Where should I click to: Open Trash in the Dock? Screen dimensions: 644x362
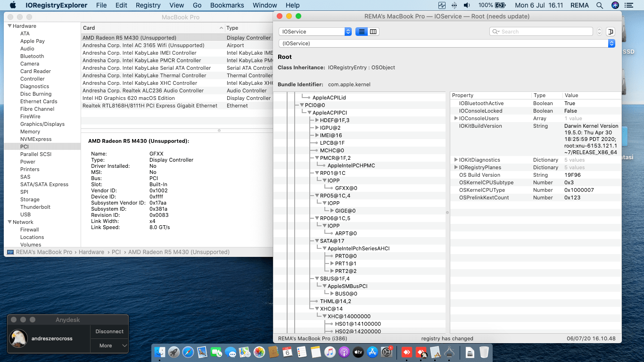484,352
